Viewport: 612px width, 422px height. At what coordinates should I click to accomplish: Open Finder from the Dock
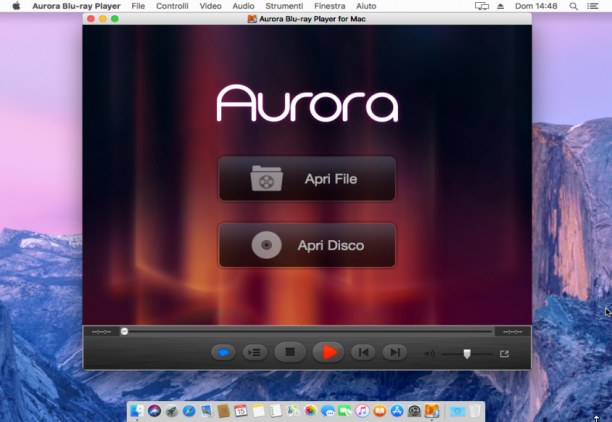click(137, 411)
